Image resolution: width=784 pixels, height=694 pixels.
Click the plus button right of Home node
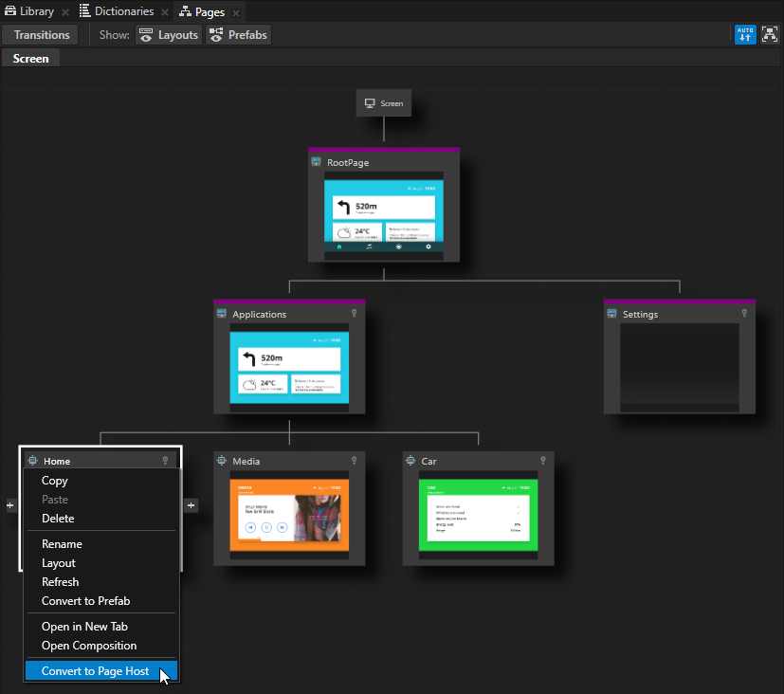191,505
